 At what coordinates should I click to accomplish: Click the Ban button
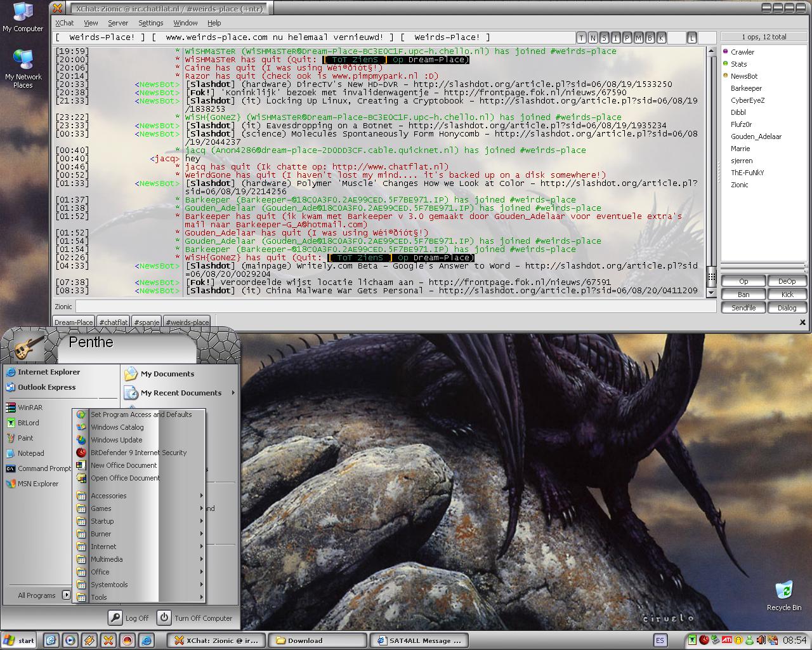tap(743, 295)
